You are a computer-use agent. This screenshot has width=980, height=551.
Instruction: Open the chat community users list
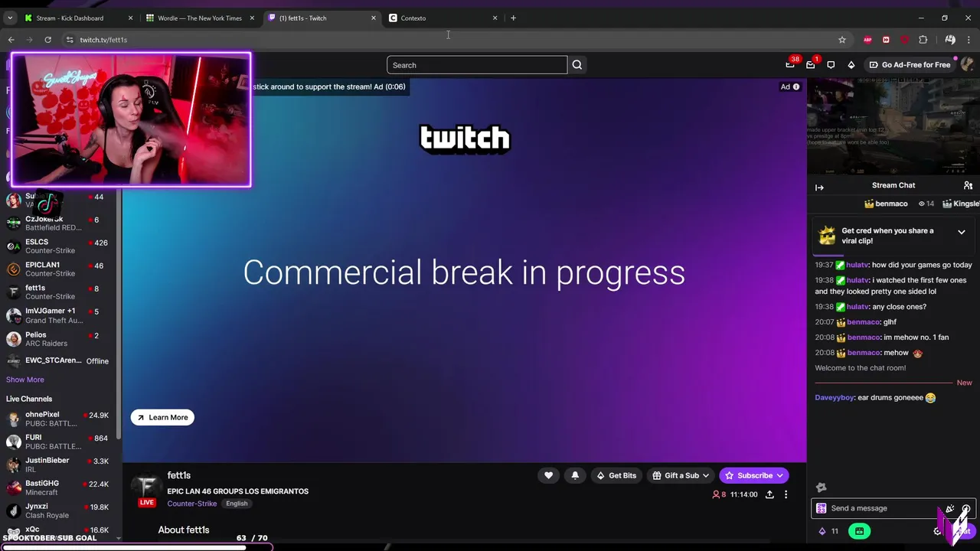968,185
